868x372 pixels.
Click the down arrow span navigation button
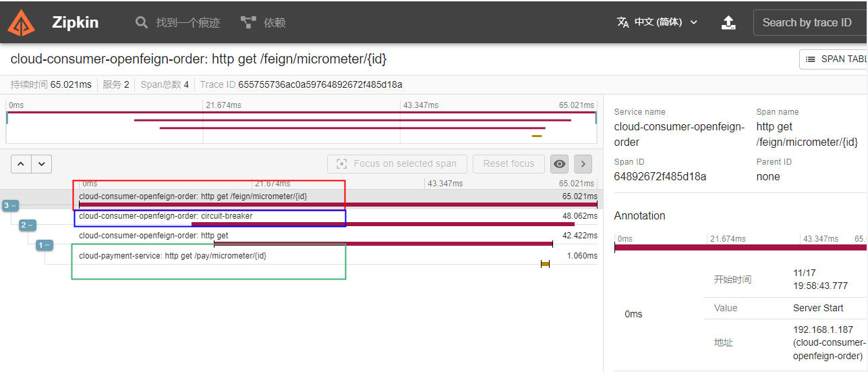click(42, 163)
